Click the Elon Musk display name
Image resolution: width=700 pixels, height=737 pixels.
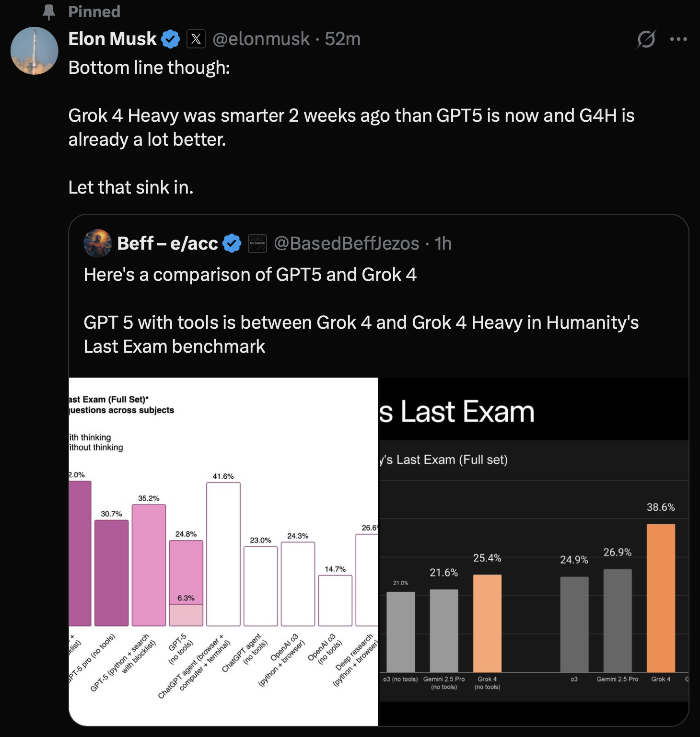112,39
